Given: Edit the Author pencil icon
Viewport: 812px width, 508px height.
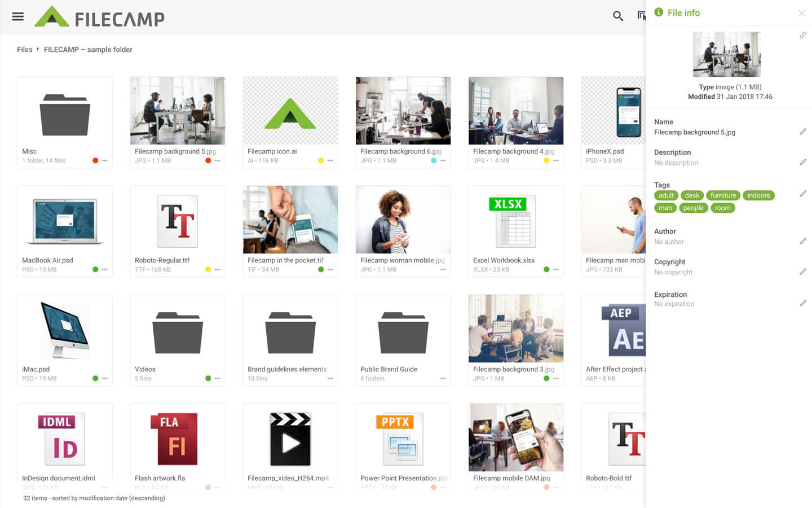Looking at the screenshot, I should click(802, 241).
